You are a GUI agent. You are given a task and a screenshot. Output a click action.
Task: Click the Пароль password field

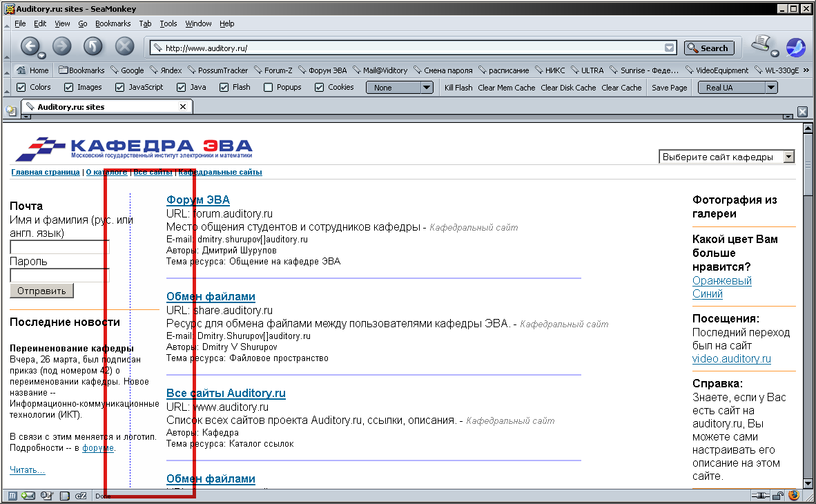point(59,275)
